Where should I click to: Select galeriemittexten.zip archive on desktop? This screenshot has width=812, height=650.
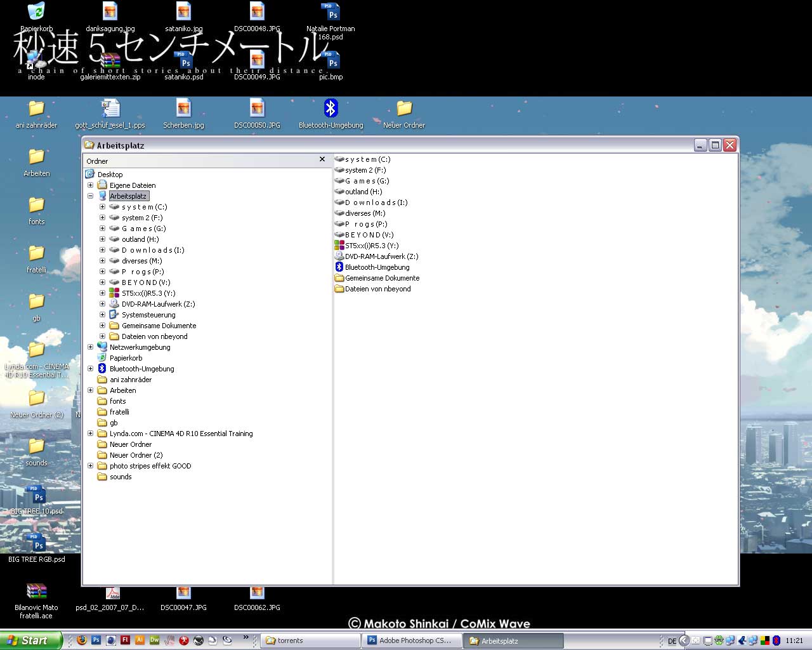point(110,66)
